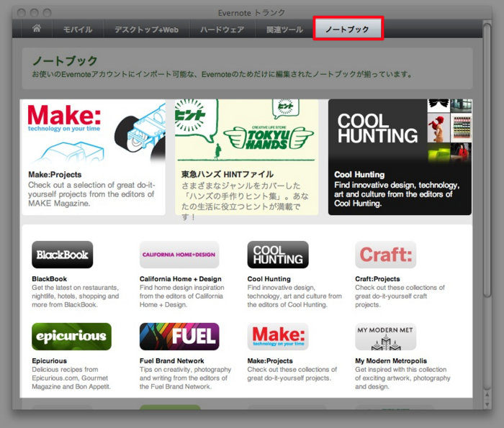Open Make:Projects title in the grid
The image size is (504, 428).
[270, 360]
